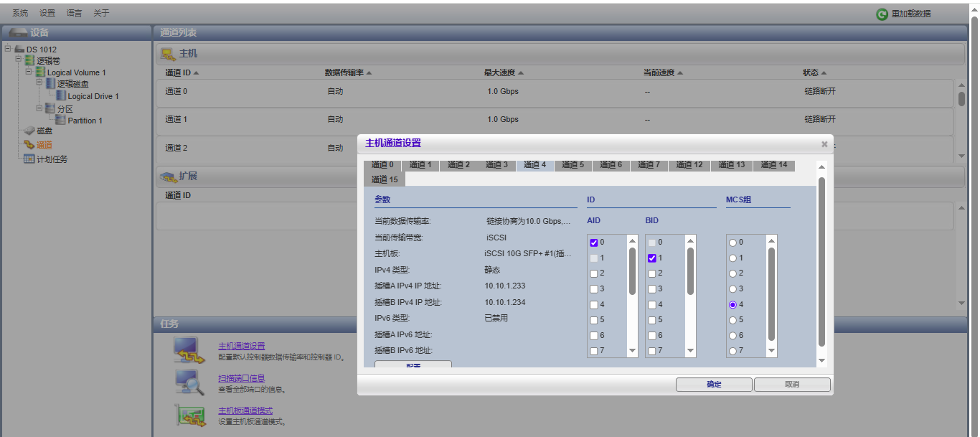The width and height of the screenshot is (980, 437).
Task: Collapse the DS 1012 tree node
Action: click(x=8, y=49)
